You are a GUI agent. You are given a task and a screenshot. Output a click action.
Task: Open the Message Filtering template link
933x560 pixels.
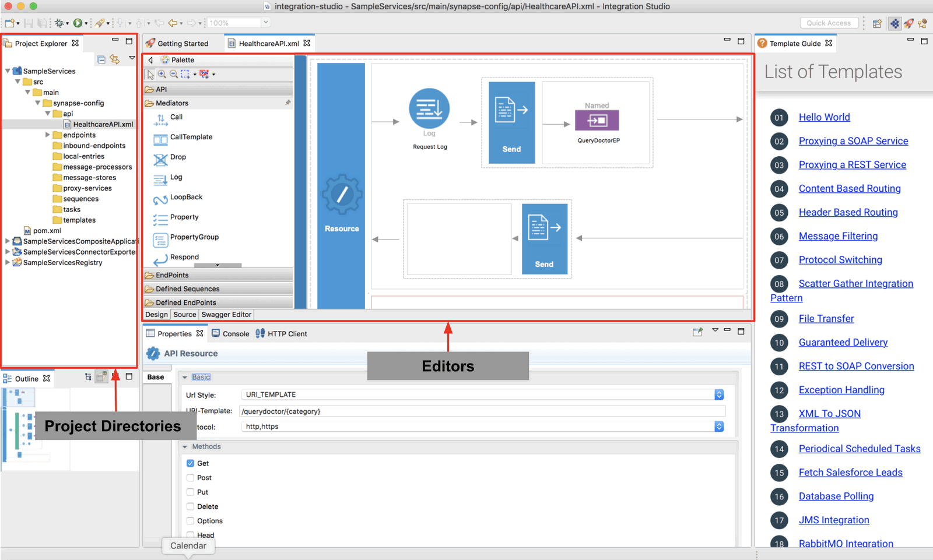[838, 236]
